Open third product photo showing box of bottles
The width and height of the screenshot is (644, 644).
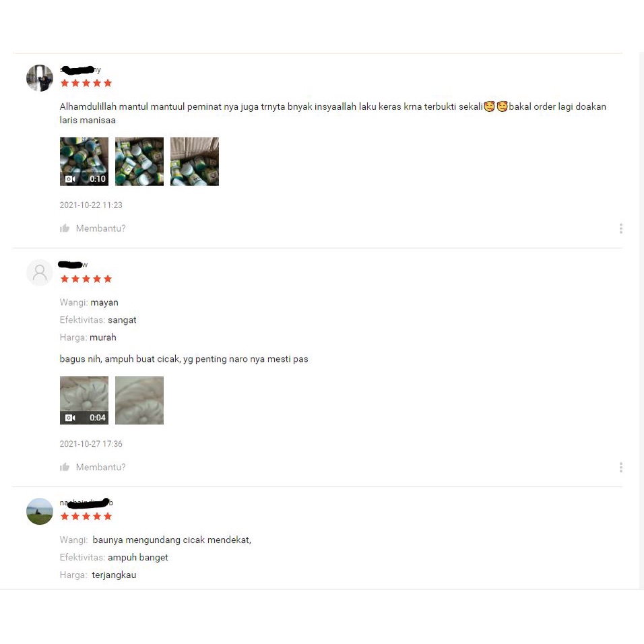pos(195,162)
